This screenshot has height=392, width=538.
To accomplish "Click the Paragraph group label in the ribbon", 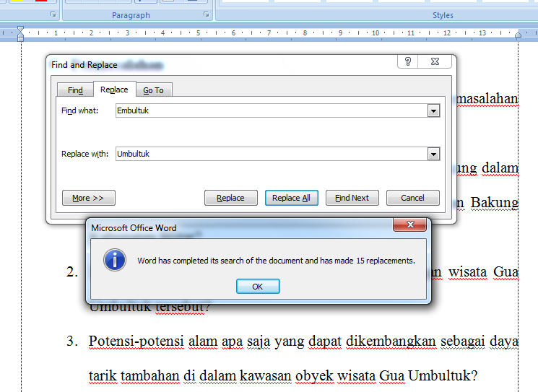I will 131,15.
